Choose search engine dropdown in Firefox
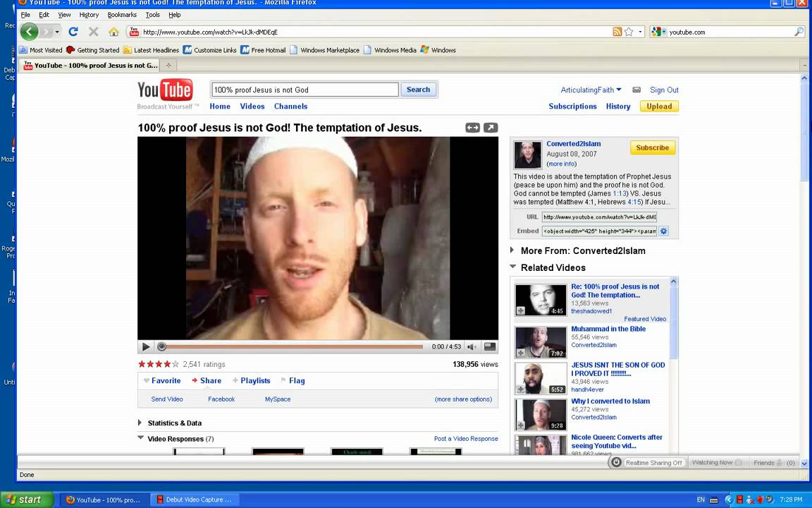This screenshot has height=508, width=812. pyautogui.click(x=658, y=32)
